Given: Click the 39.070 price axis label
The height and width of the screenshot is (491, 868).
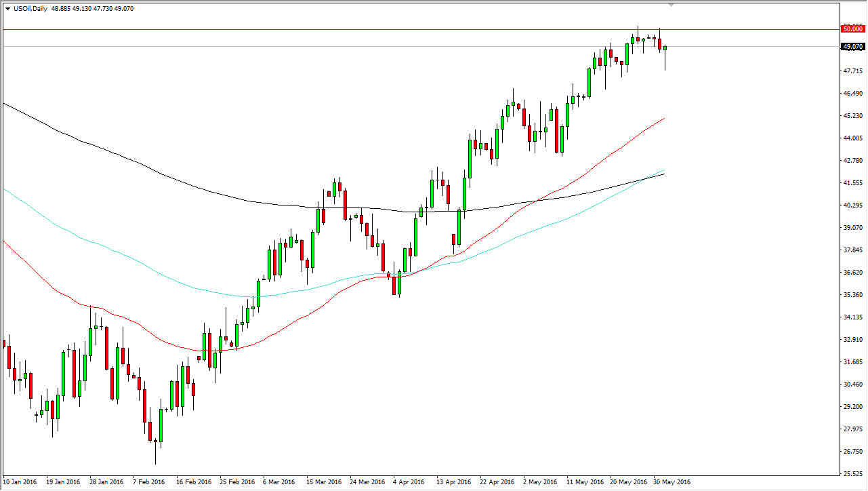Looking at the screenshot, I should pyautogui.click(x=852, y=227).
